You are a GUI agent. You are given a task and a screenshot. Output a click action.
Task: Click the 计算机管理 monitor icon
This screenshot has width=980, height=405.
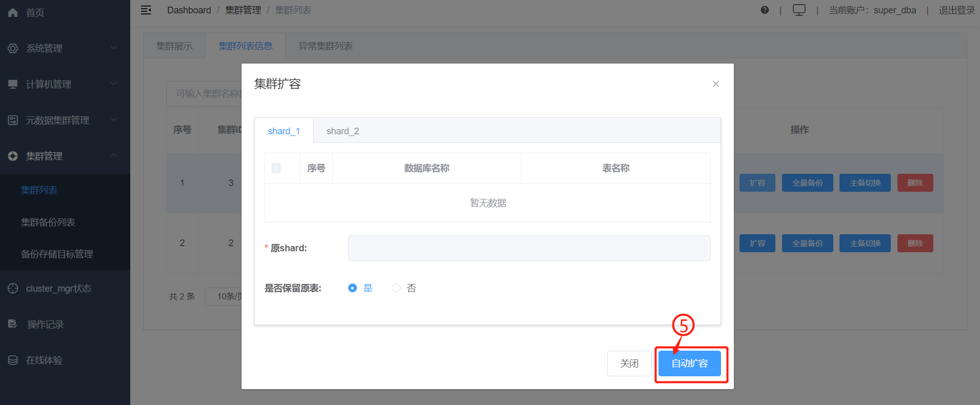pos(13,84)
